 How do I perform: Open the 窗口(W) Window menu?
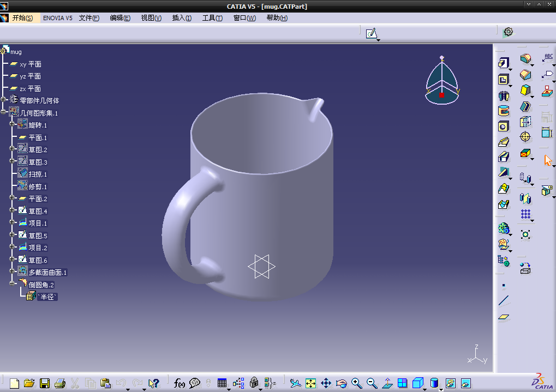coord(244,18)
